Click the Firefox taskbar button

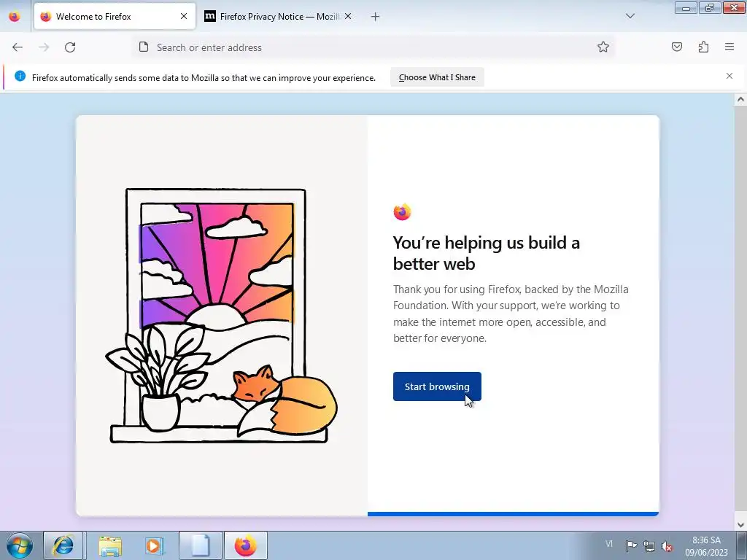(245, 545)
